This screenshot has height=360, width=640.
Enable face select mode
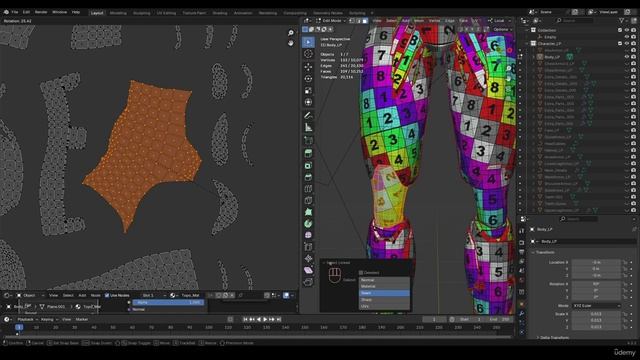tap(364, 20)
